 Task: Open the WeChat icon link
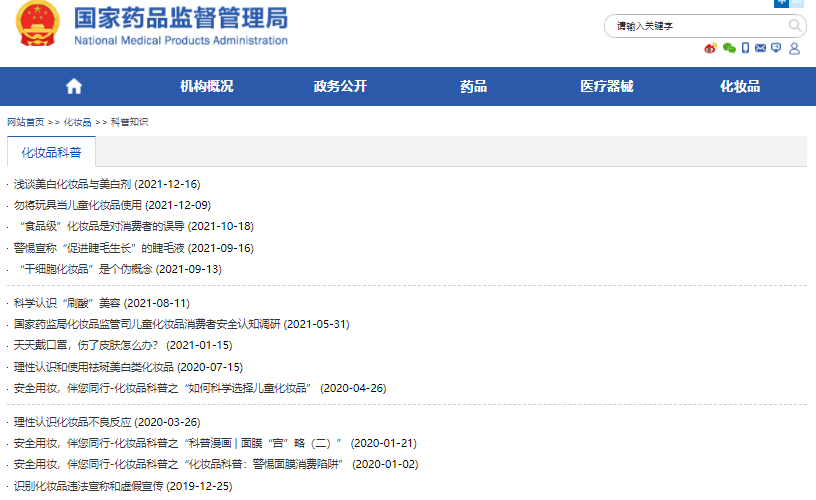click(729, 48)
